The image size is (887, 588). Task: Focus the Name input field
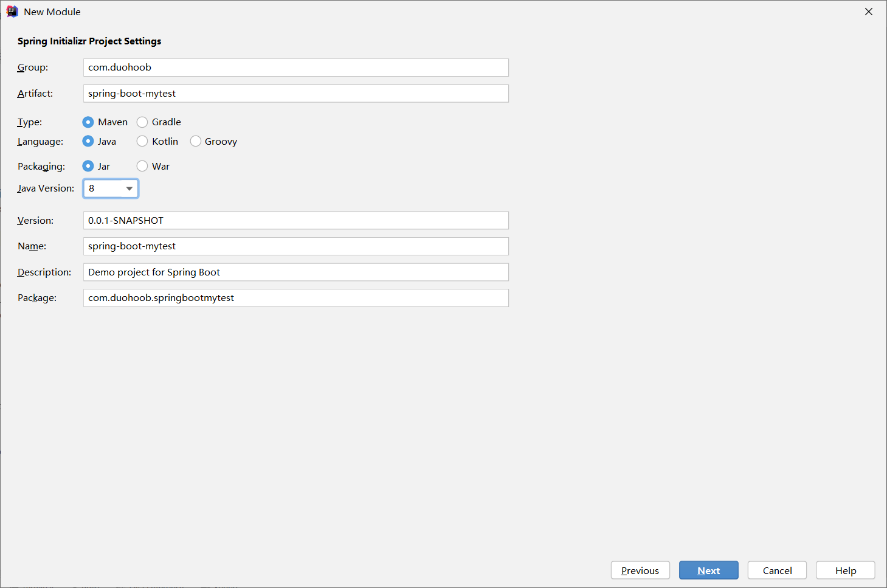(295, 246)
